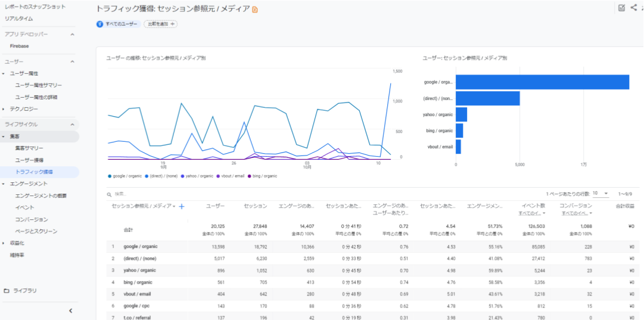Click the google / organic bar in the chart
Viewport: 644px width, 320px height.
click(x=542, y=82)
